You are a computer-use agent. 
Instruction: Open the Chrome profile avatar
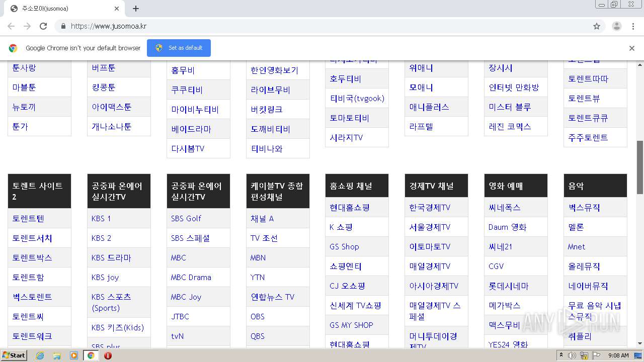click(x=616, y=26)
